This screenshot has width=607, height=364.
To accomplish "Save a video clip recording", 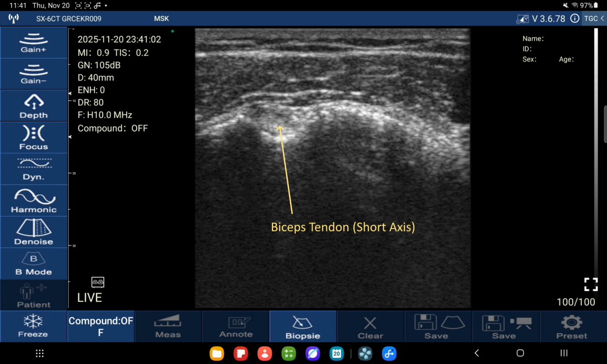I will 506,326.
